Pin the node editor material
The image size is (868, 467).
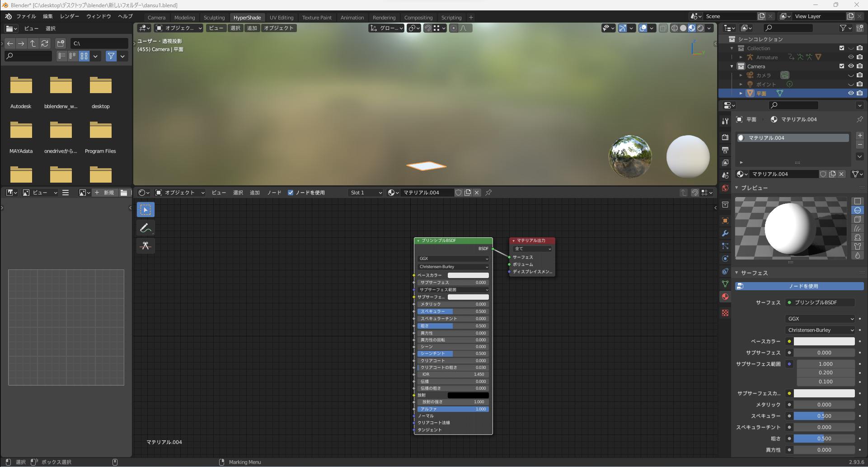pyautogui.click(x=488, y=193)
